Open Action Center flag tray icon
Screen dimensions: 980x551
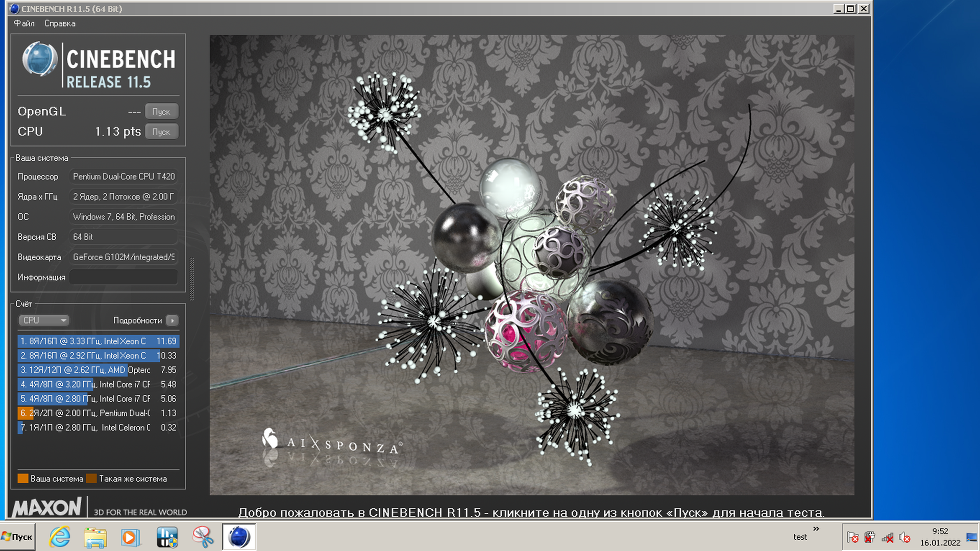click(x=852, y=537)
